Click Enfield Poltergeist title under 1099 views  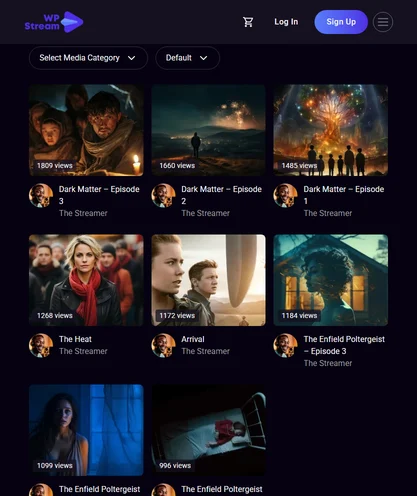[99, 489]
